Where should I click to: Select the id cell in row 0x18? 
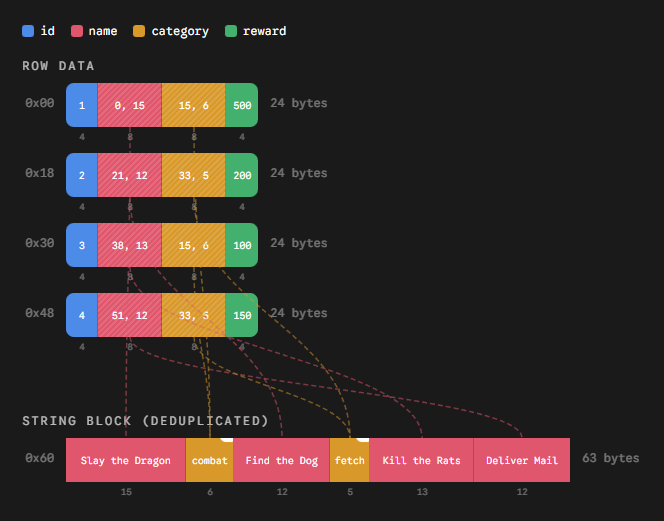coord(82,175)
